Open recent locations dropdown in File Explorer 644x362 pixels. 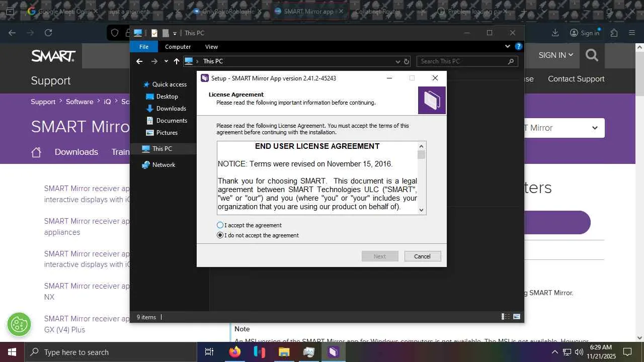166,61
